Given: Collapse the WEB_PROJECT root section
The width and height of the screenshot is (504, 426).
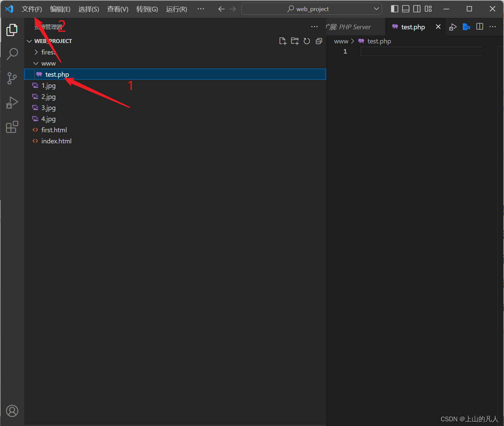Looking at the screenshot, I should [29, 41].
